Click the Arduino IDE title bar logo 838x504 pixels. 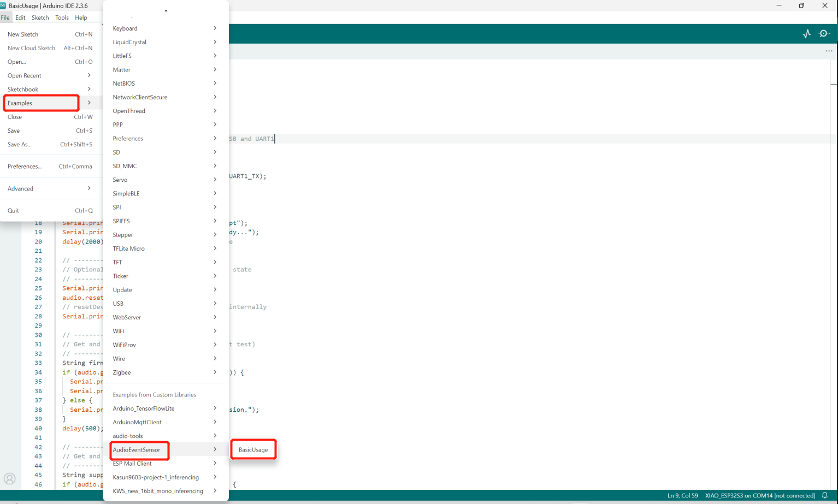coord(3,5)
